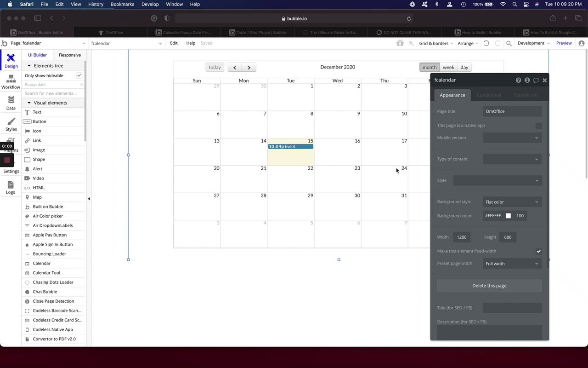This screenshot has width=588, height=368.
Task: Open the Help menu in editor
Action: coord(191,43)
